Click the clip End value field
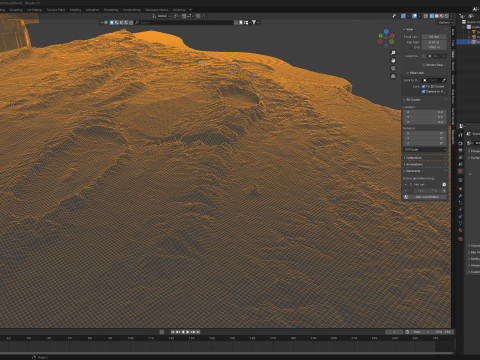Image resolution: width=480 pixels, height=360 pixels. pyautogui.click(x=434, y=47)
